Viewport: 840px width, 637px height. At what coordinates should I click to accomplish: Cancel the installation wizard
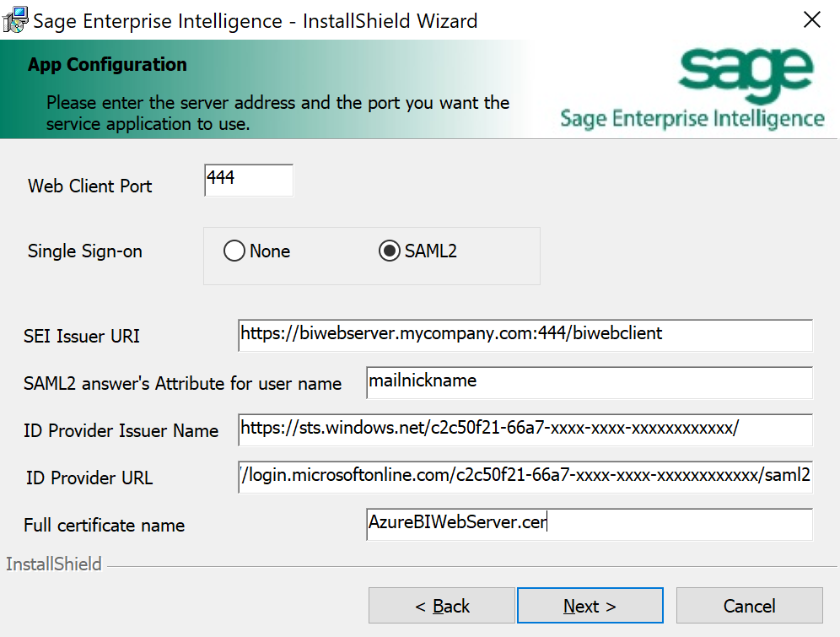click(749, 606)
